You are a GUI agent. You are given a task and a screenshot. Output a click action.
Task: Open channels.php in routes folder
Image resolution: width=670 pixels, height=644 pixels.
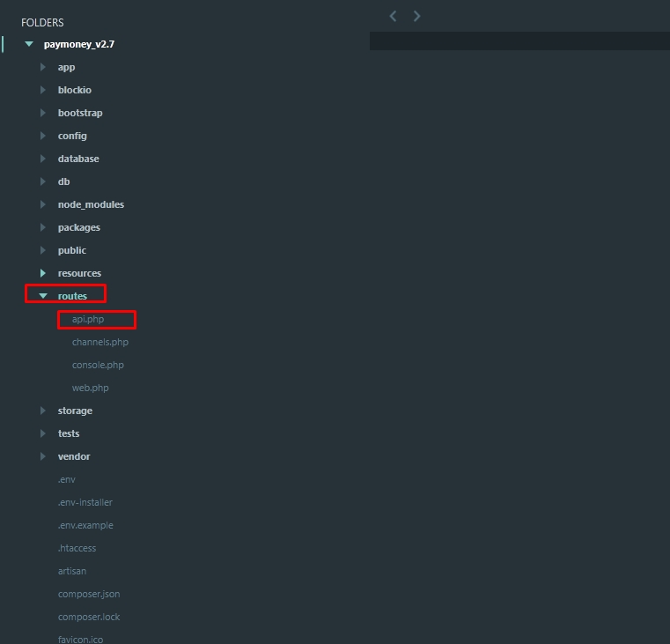tap(100, 342)
